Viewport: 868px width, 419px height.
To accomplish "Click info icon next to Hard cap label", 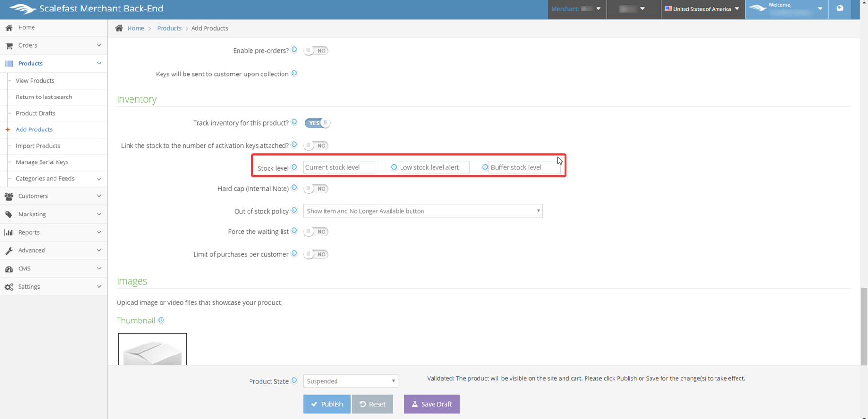I will [x=294, y=188].
